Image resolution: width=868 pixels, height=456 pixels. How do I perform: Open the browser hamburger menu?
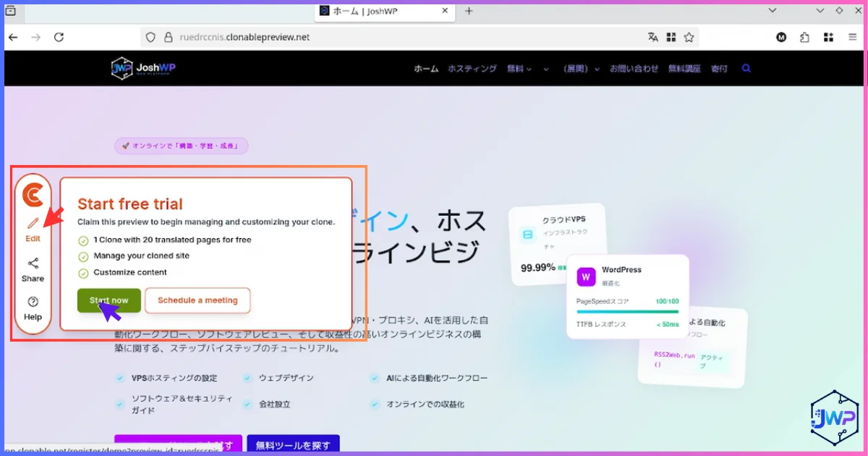[852, 37]
